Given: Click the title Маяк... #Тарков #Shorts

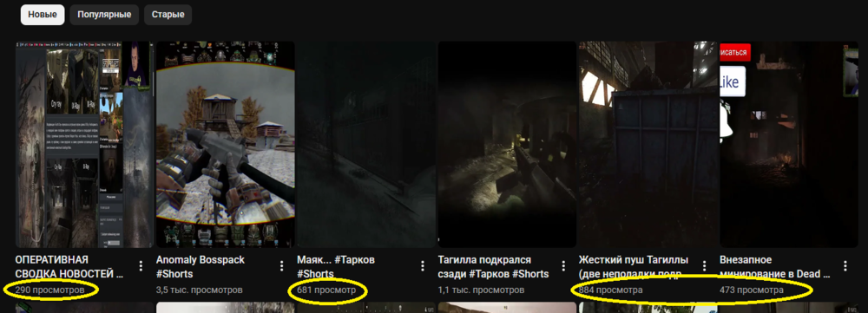Looking at the screenshot, I should point(336,267).
